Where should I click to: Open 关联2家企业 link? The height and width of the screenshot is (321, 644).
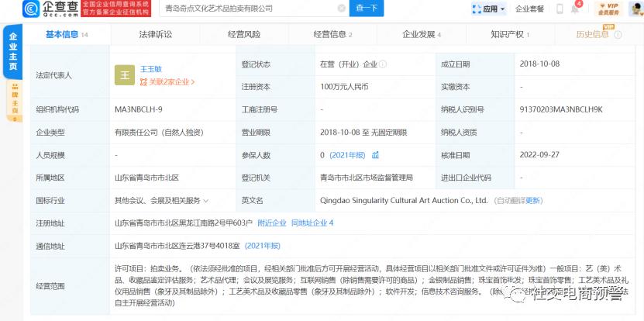point(167,81)
